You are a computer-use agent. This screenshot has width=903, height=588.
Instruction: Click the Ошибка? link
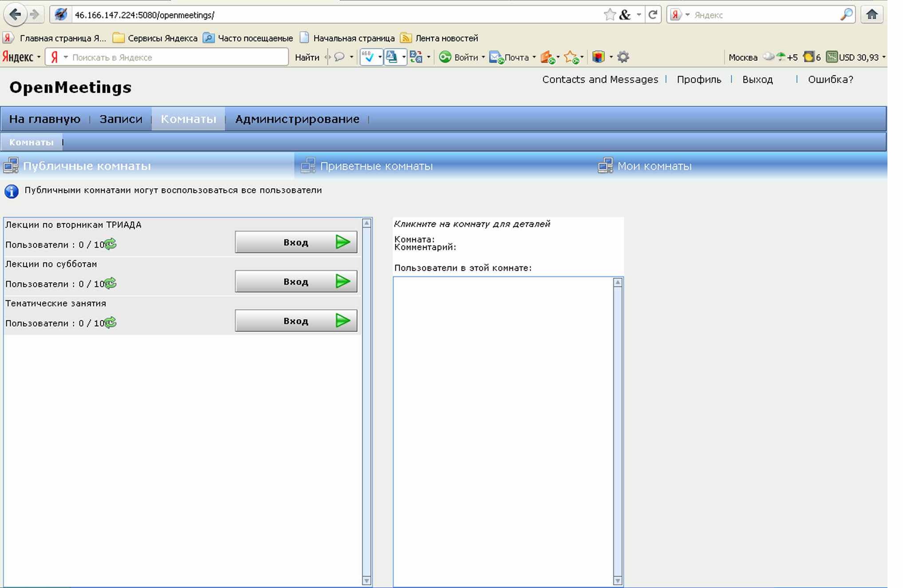[x=830, y=79]
